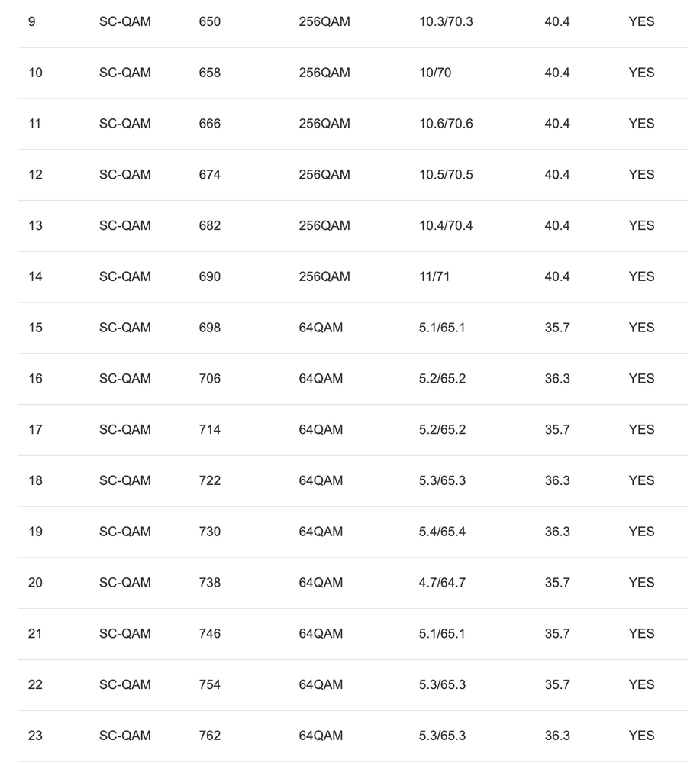Viewport: 700px width, 763px height.
Task: Click the power level 10.3/70.3
Action: pos(446,22)
